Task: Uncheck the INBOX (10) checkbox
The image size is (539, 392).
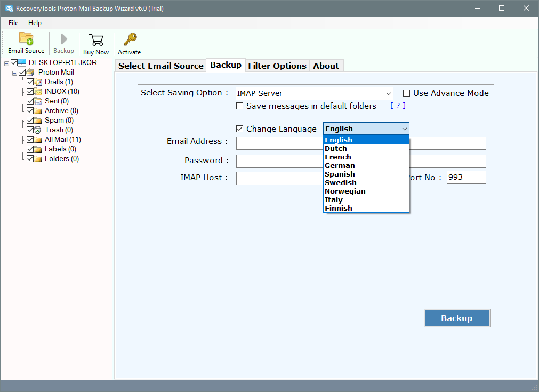Action: [30, 92]
